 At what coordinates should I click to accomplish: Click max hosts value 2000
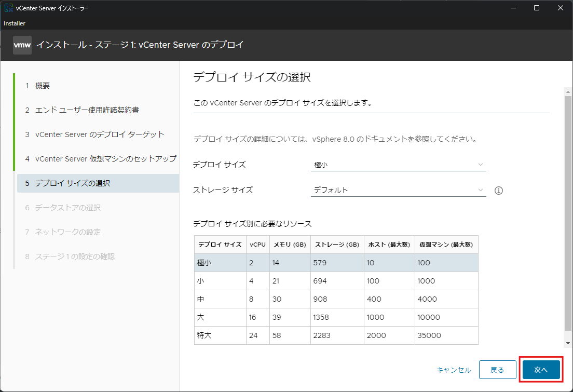376,335
